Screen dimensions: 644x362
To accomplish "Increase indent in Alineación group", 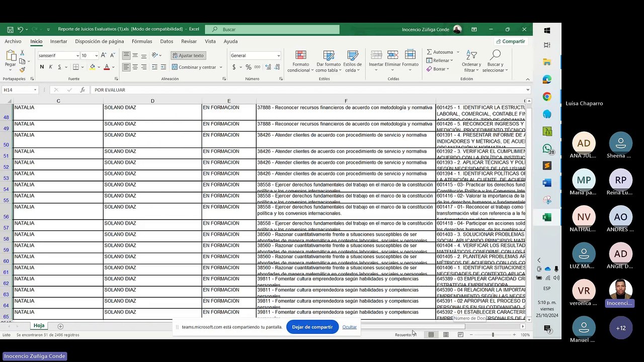I will pos(164,67).
